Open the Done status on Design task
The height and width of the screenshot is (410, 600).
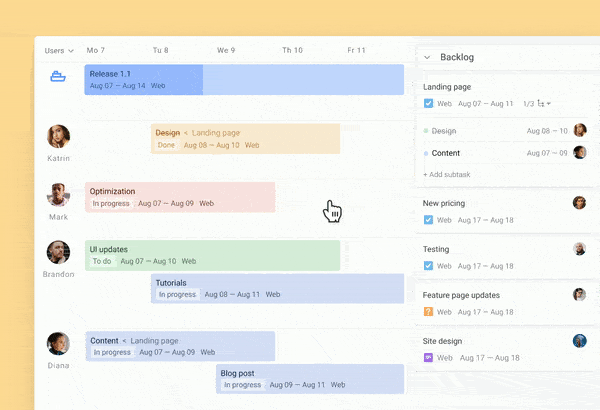(x=166, y=145)
